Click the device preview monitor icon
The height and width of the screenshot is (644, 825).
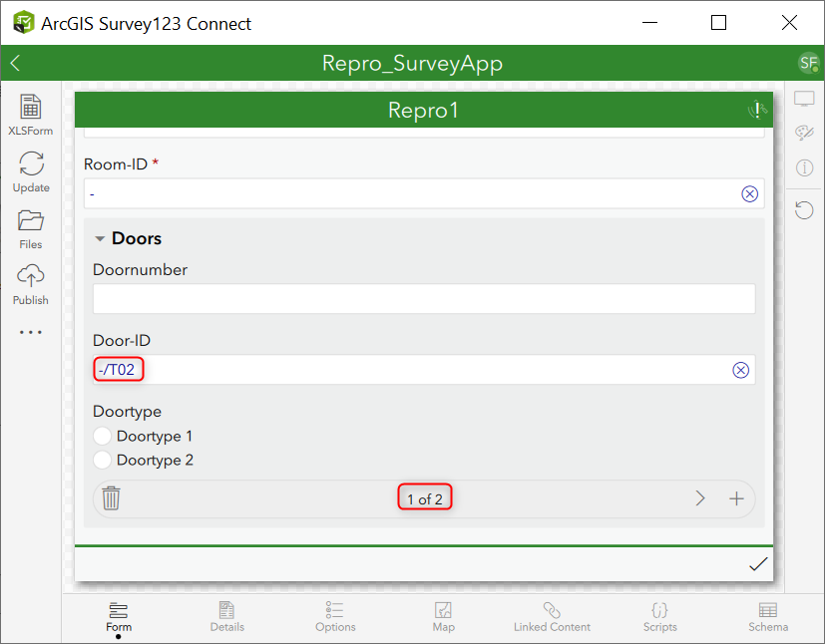[x=803, y=98]
